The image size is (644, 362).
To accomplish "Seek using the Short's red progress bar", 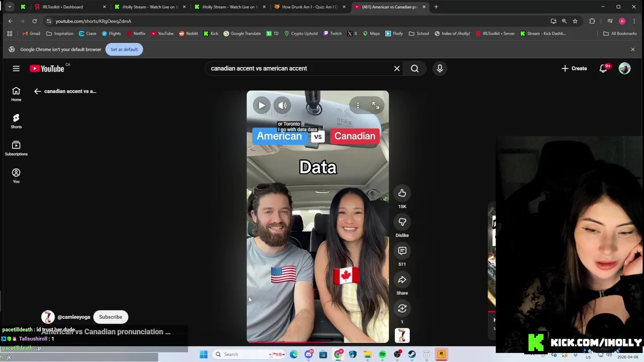I will tap(317, 342).
